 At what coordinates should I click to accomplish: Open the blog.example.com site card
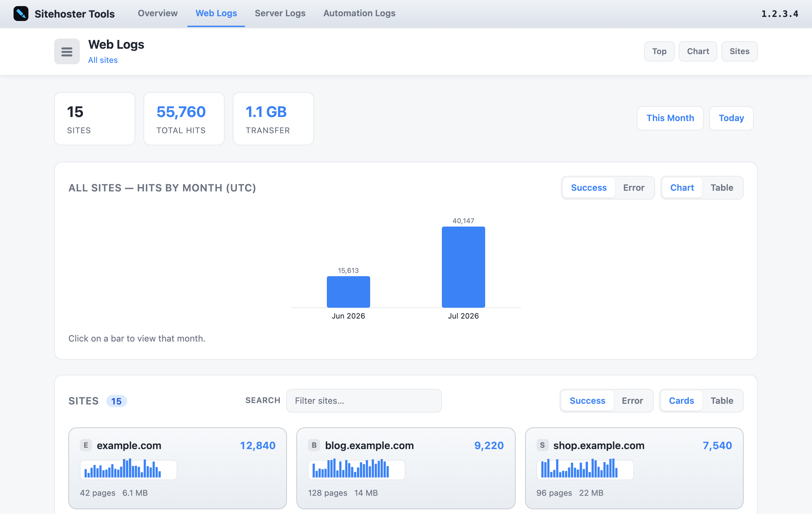coord(406,468)
